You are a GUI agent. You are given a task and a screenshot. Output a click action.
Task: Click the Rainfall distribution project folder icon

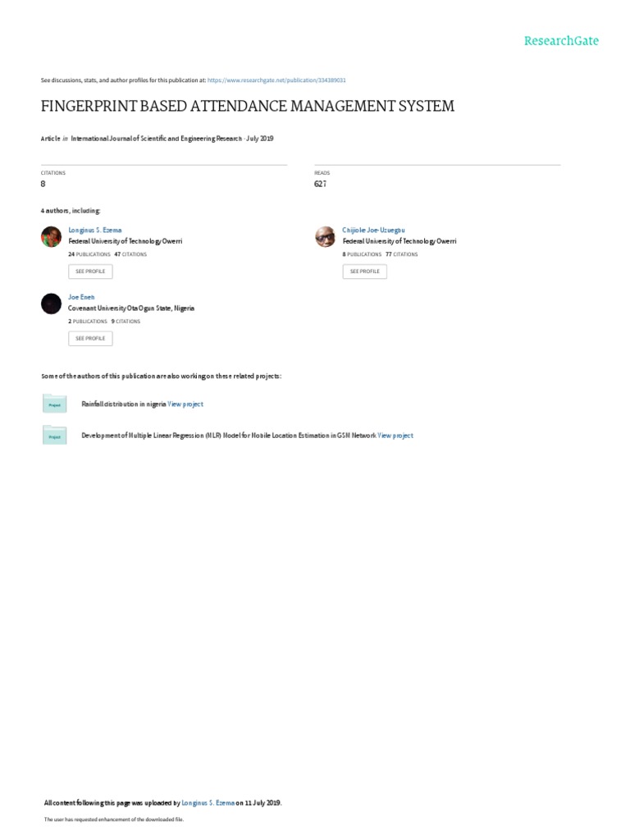pyautogui.click(x=55, y=404)
